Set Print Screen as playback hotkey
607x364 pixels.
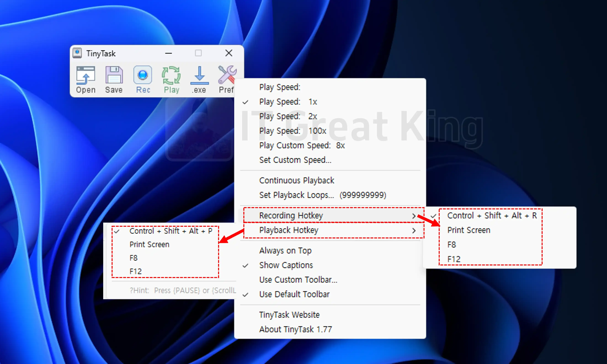pyautogui.click(x=171, y=245)
